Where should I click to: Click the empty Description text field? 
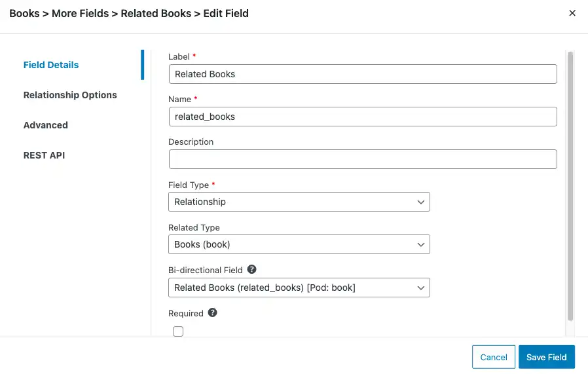pos(363,159)
